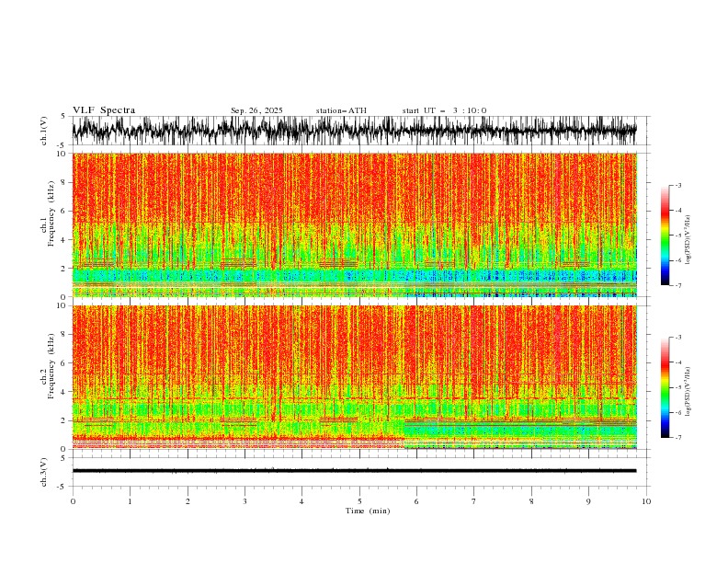Click inside the ch.1 spectrogram panel
This screenshot has width=728, height=563.
point(354,224)
